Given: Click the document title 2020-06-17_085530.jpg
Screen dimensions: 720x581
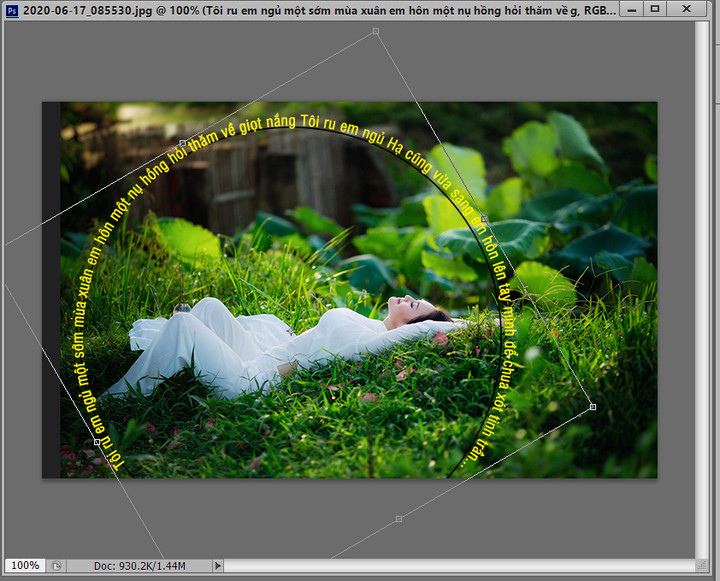Looking at the screenshot, I should point(88,10).
